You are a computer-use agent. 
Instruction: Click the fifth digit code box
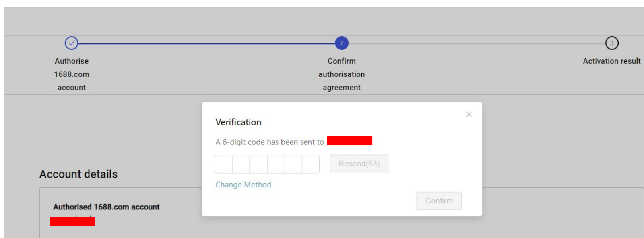tap(293, 164)
